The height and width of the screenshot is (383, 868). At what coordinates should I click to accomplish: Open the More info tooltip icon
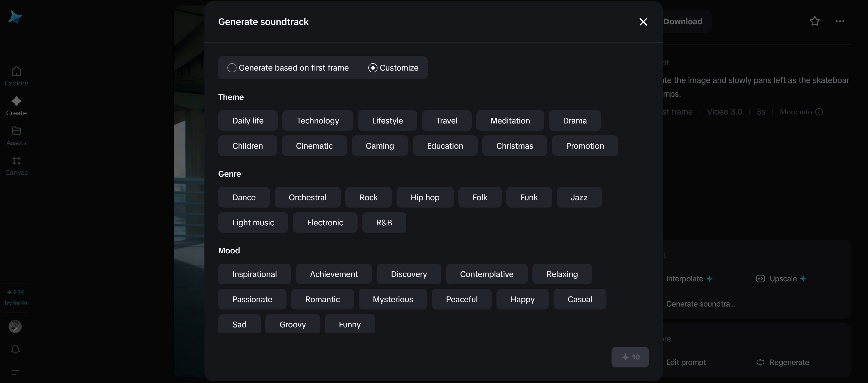819,112
